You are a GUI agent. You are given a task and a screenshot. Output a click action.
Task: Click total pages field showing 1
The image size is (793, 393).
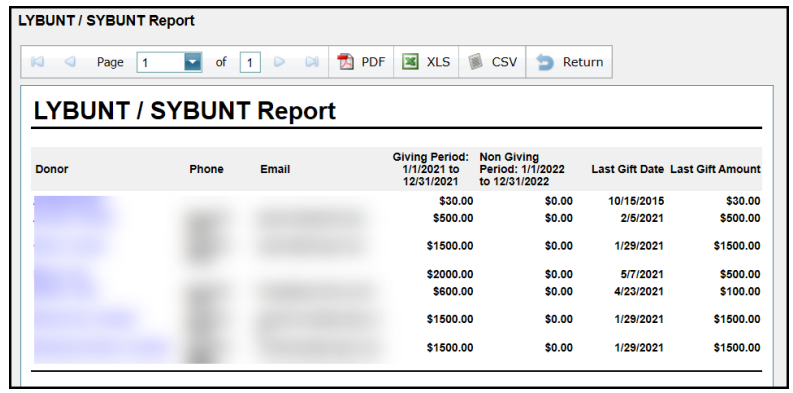[x=250, y=63]
